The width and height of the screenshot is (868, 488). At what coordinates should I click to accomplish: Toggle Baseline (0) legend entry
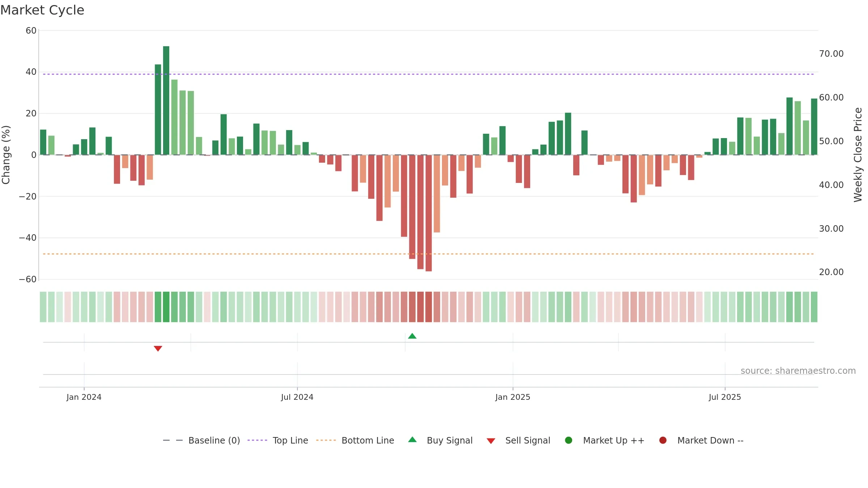click(201, 440)
